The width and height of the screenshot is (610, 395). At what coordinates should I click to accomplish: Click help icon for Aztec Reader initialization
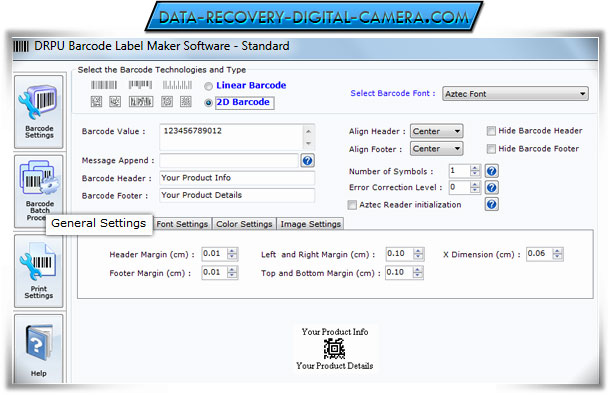(x=492, y=204)
